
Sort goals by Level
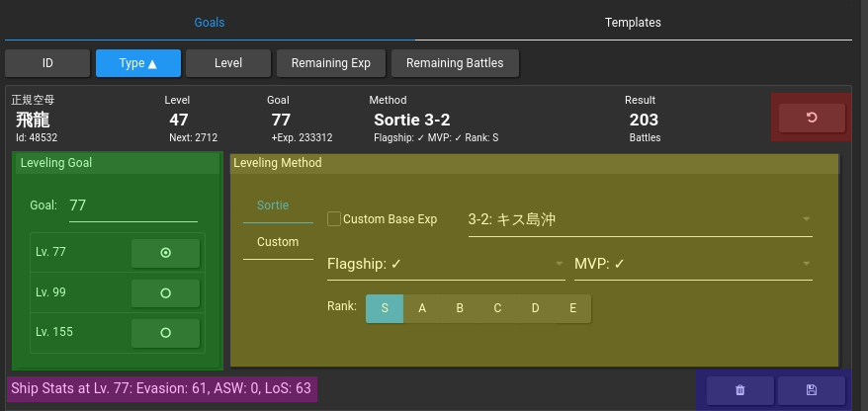228,63
